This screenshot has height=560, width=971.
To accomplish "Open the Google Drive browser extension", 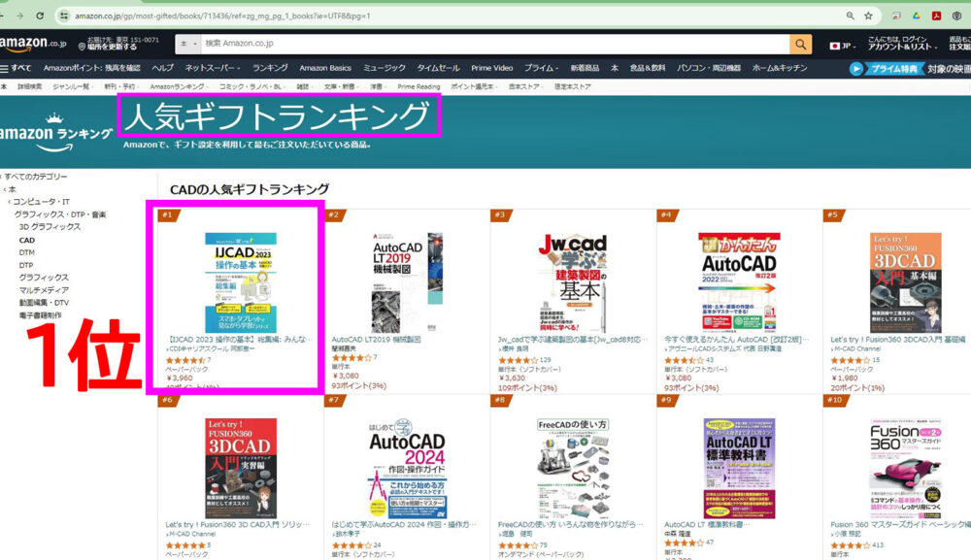I will (x=917, y=16).
